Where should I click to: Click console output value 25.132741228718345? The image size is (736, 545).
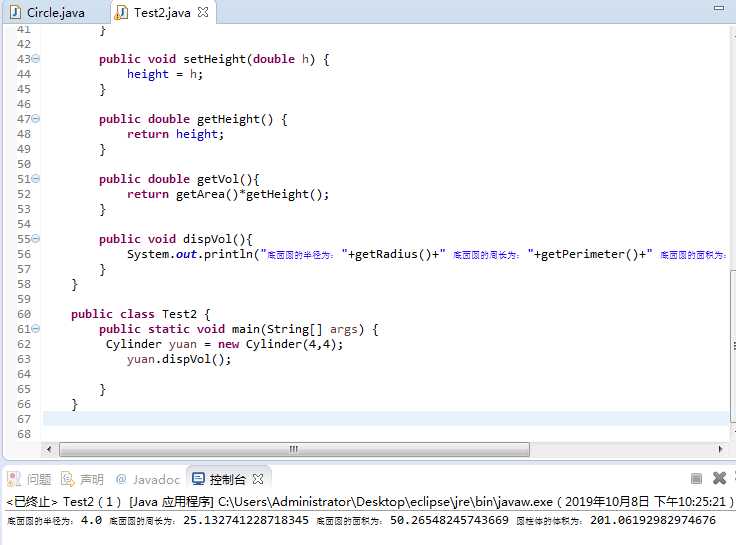[246, 520]
